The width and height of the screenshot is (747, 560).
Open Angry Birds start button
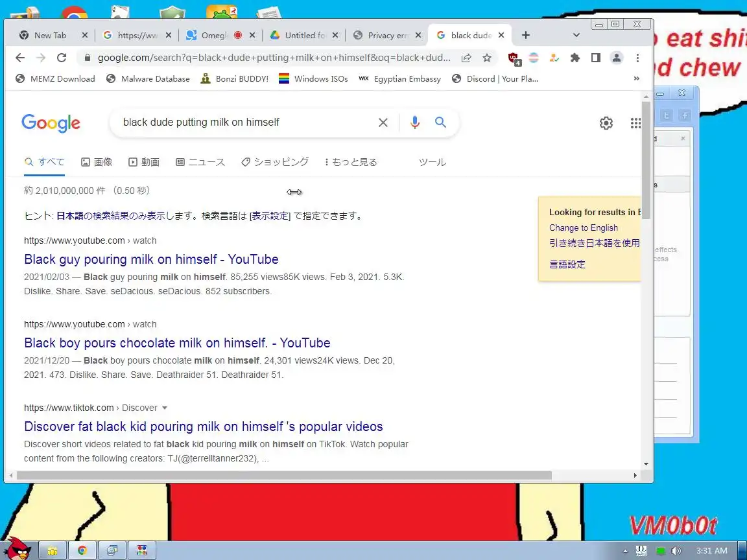point(17,548)
